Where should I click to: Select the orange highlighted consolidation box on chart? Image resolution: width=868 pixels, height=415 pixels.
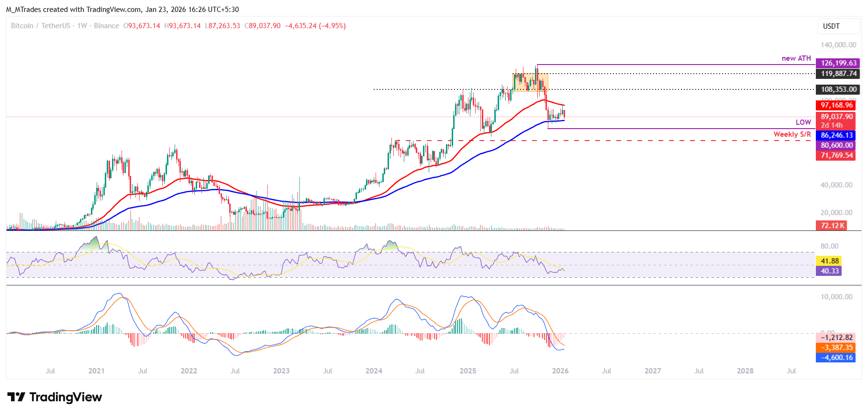(530, 82)
